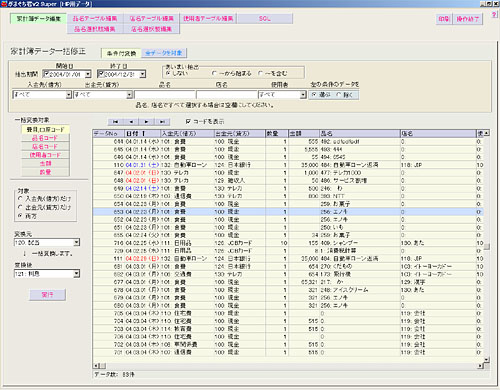Image resolution: width=500 pixels, height=390 pixels.
Task: Select the 除く condition radio button
Action: pyautogui.click(x=339, y=95)
